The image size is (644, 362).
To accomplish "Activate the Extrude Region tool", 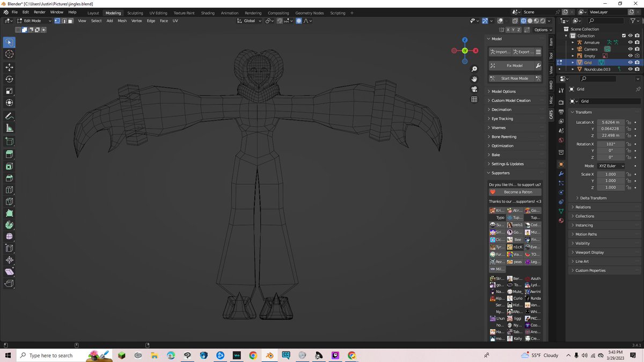I will (x=9, y=154).
